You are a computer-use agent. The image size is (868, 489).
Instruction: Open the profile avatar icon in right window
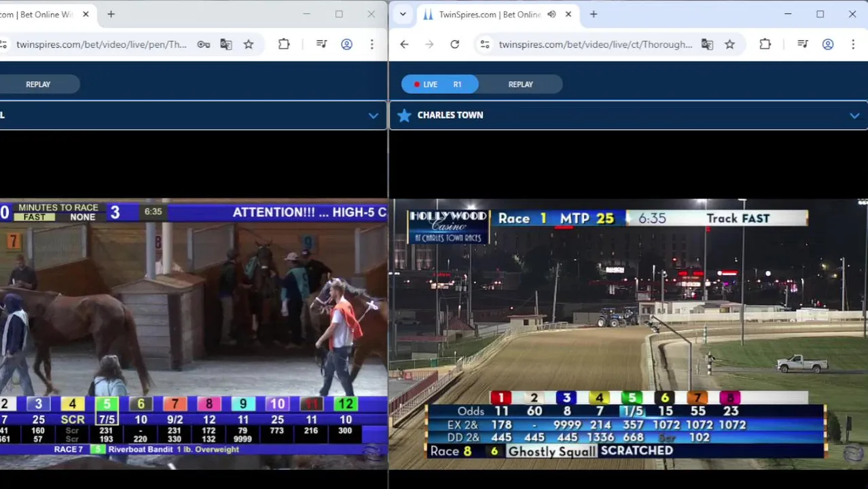[x=828, y=45]
